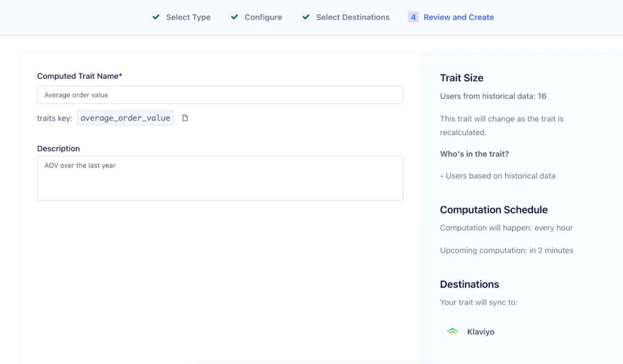Focus the Computed Trait Name field
Image resolution: width=623 pixels, height=364 pixels.
pos(220,95)
